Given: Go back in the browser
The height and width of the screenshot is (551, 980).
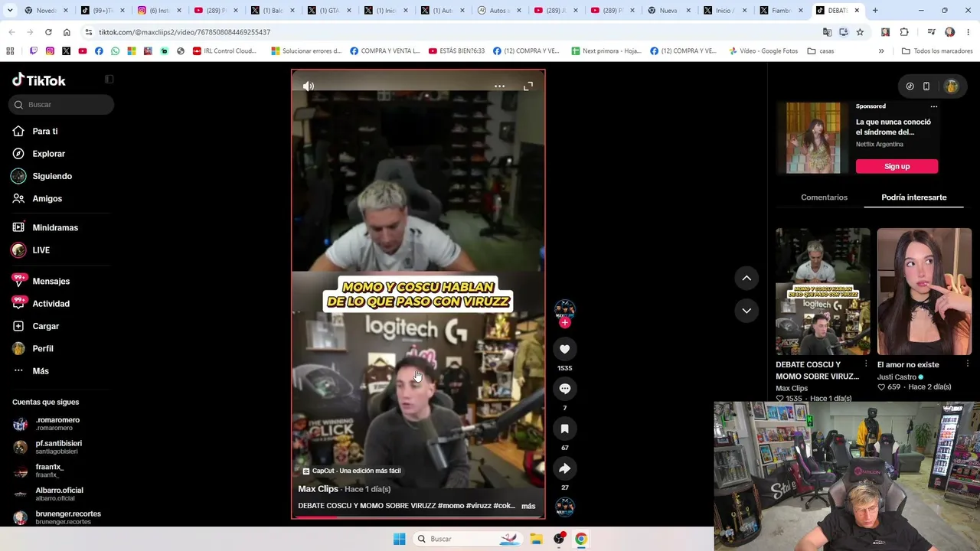Looking at the screenshot, I should click(11, 32).
